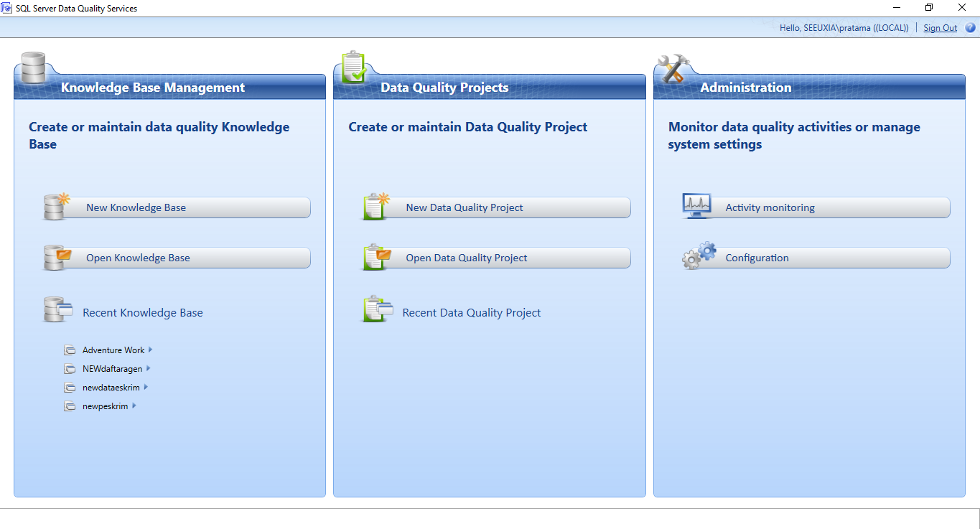This screenshot has width=980, height=529.
Task: Click the Recent Data Quality Project icon
Action: (378, 309)
